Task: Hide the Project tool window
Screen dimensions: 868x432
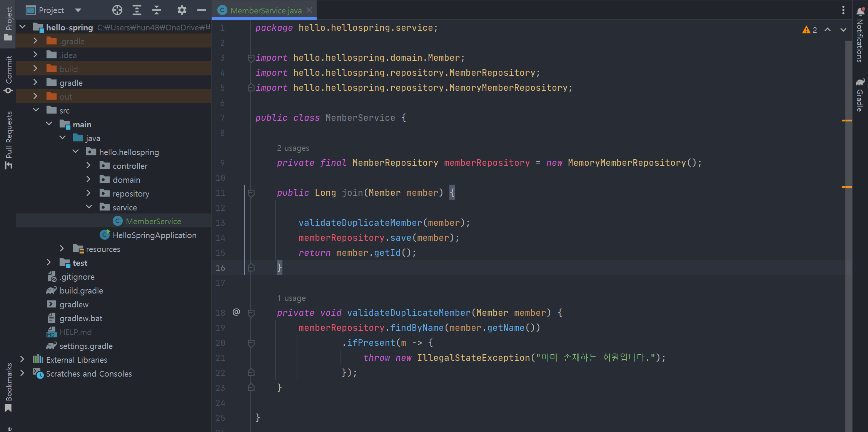Action: point(202,10)
